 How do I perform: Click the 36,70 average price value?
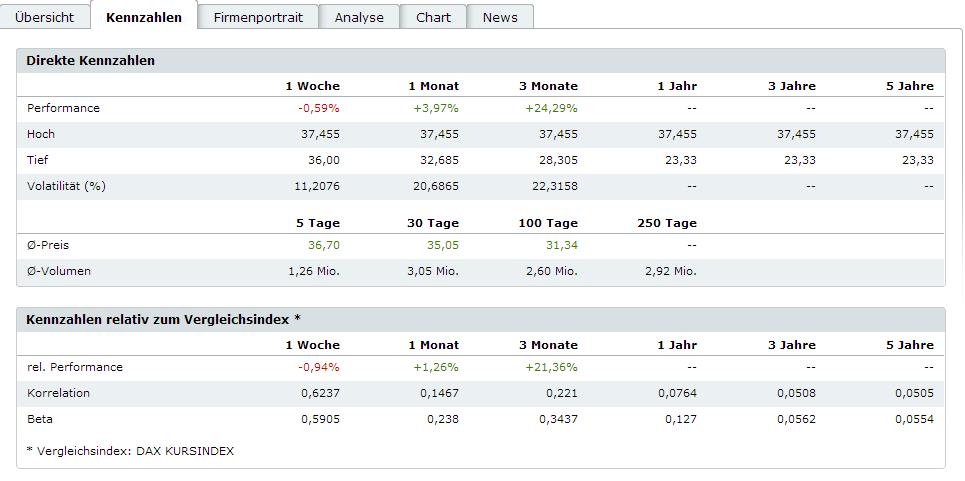pos(323,245)
